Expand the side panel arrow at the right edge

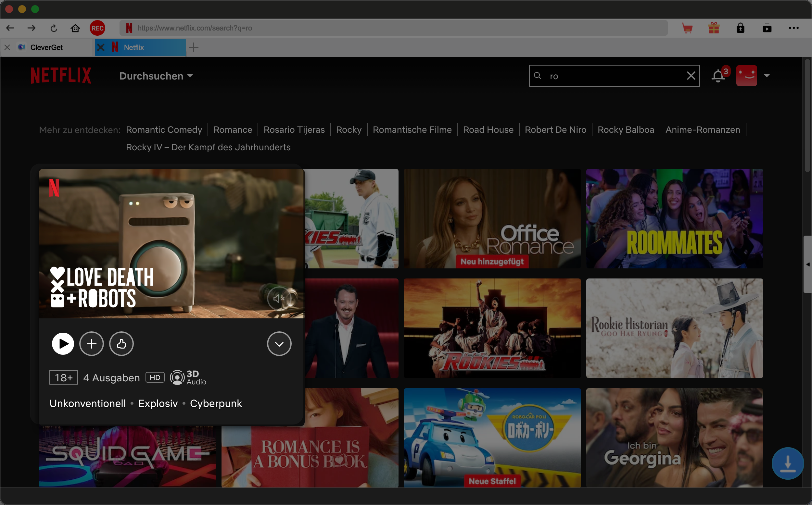click(x=808, y=264)
